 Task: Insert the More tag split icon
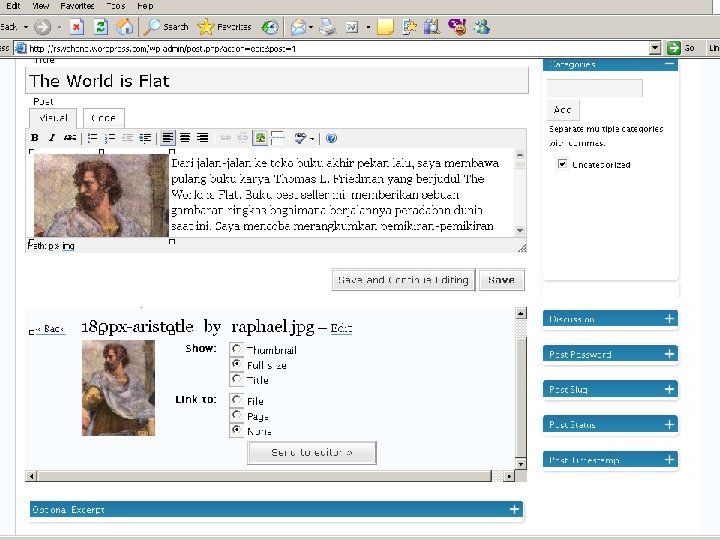coord(278,137)
